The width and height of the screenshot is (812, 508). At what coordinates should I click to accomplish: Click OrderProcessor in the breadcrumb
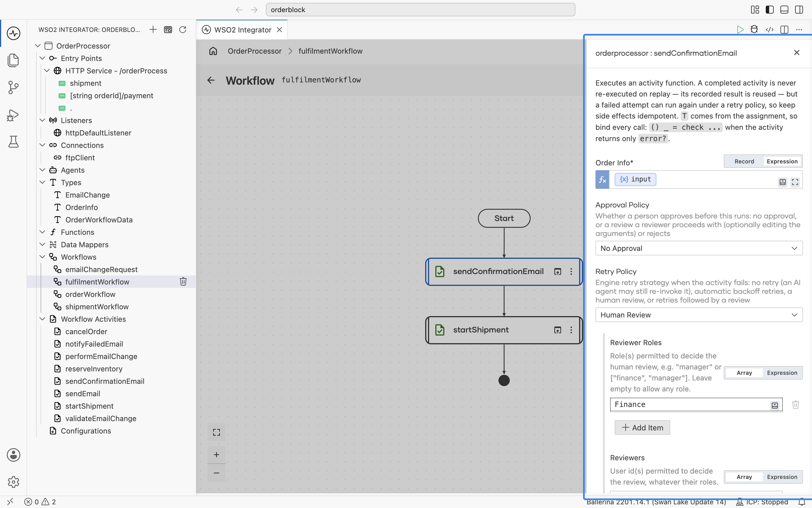[255, 51]
